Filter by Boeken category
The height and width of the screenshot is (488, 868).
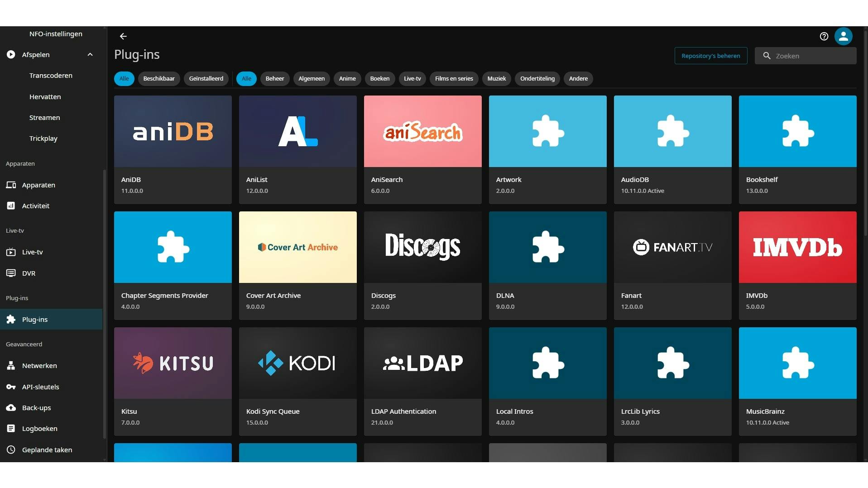(379, 79)
